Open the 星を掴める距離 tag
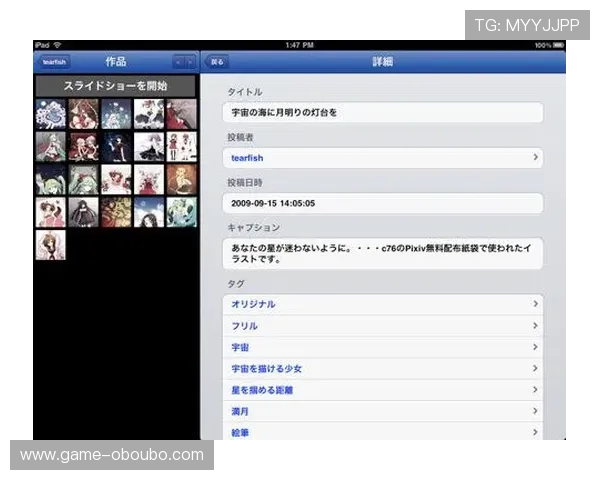The image size is (600, 480). point(382,390)
